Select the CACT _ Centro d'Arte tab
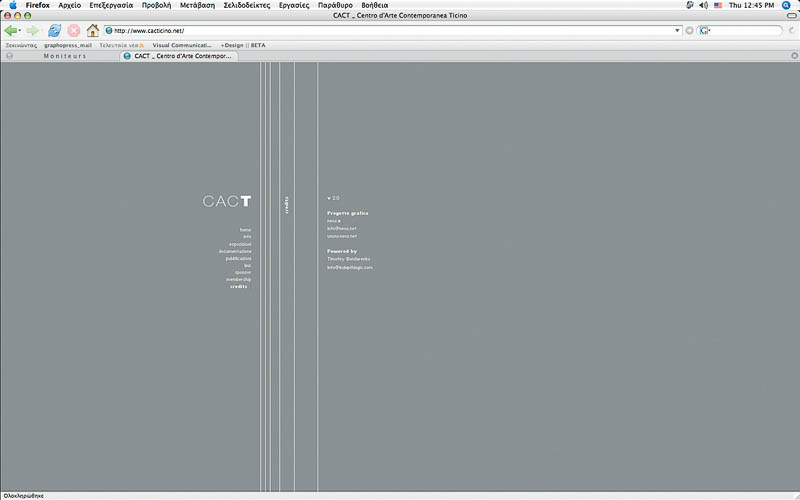 [x=180, y=56]
